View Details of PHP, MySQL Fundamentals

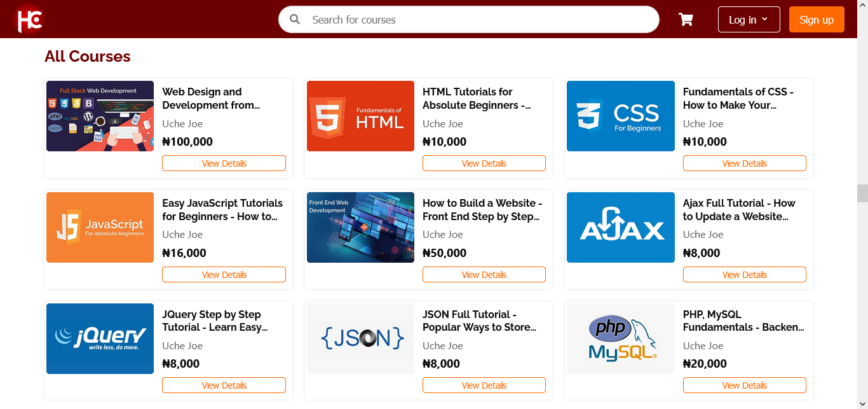point(744,385)
